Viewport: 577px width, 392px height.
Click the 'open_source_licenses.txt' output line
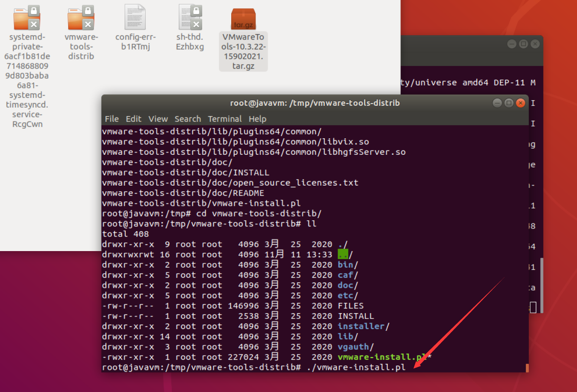click(x=230, y=183)
